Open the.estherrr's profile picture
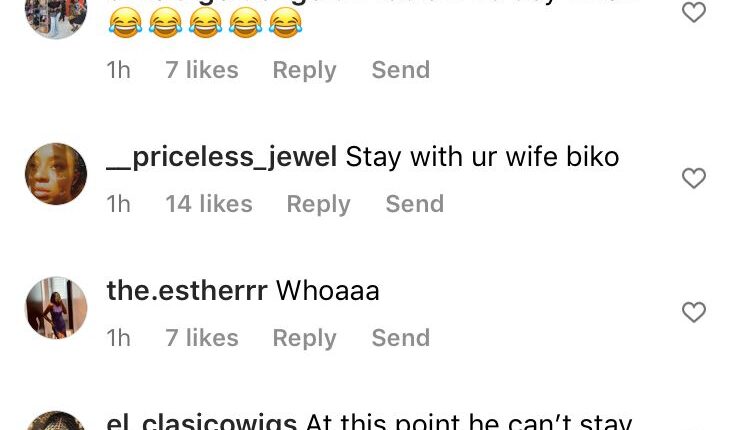This screenshot has width=750, height=430. [56, 308]
